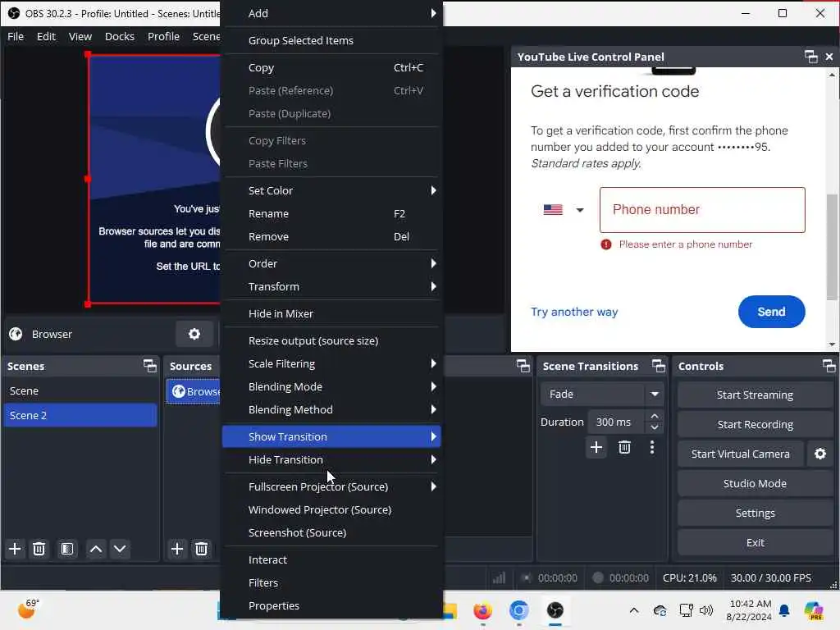Expand the Blending Mode submenu

coord(331,387)
